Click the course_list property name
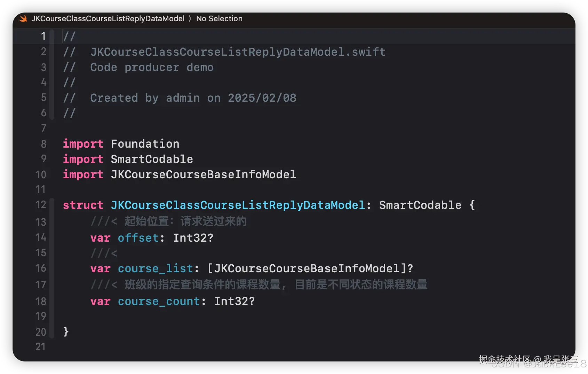Viewport: 588px width, 374px height. pyautogui.click(x=155, y=268)
